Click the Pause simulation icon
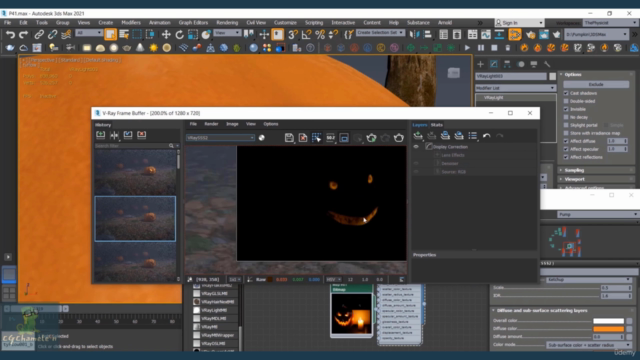 (481, 48)
